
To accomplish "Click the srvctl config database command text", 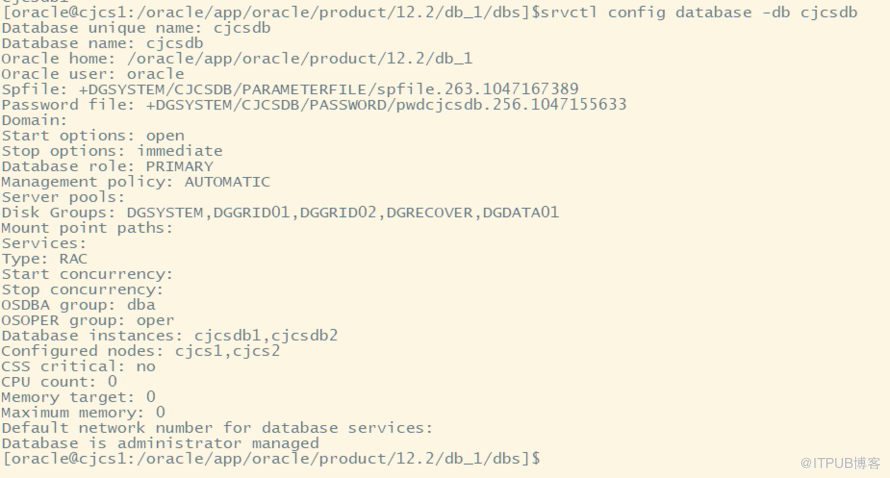I will coord(699,12).
